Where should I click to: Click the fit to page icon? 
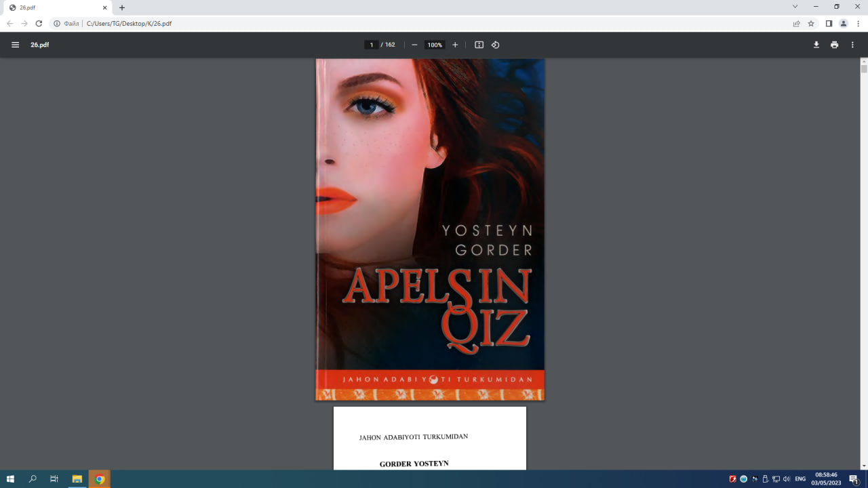pos(479,45)
